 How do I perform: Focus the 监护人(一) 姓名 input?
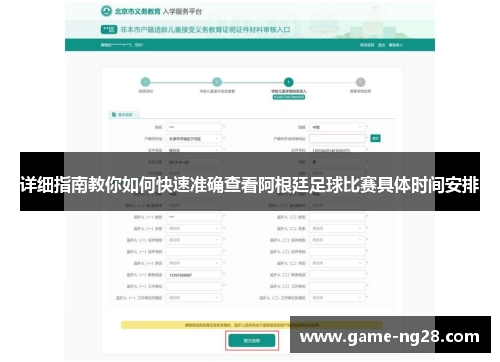[194, 217]
